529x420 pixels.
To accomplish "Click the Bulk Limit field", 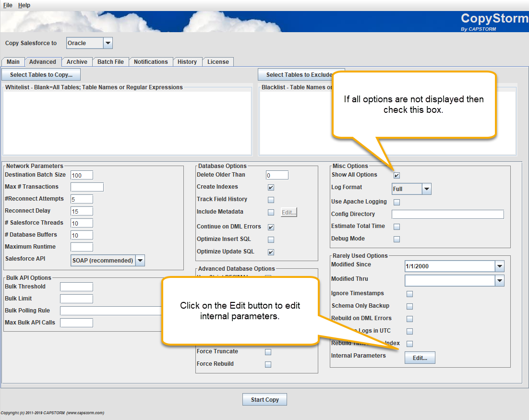I will (x=77, y=299).
